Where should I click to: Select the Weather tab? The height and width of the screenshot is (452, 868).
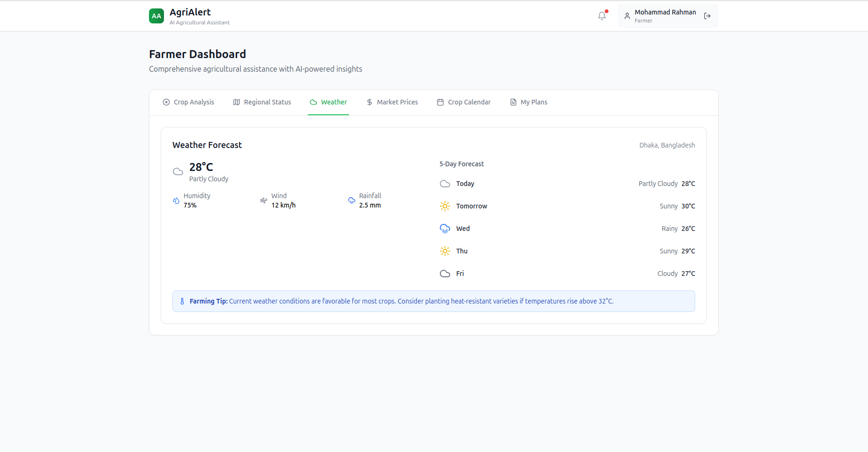coord(328,102)
